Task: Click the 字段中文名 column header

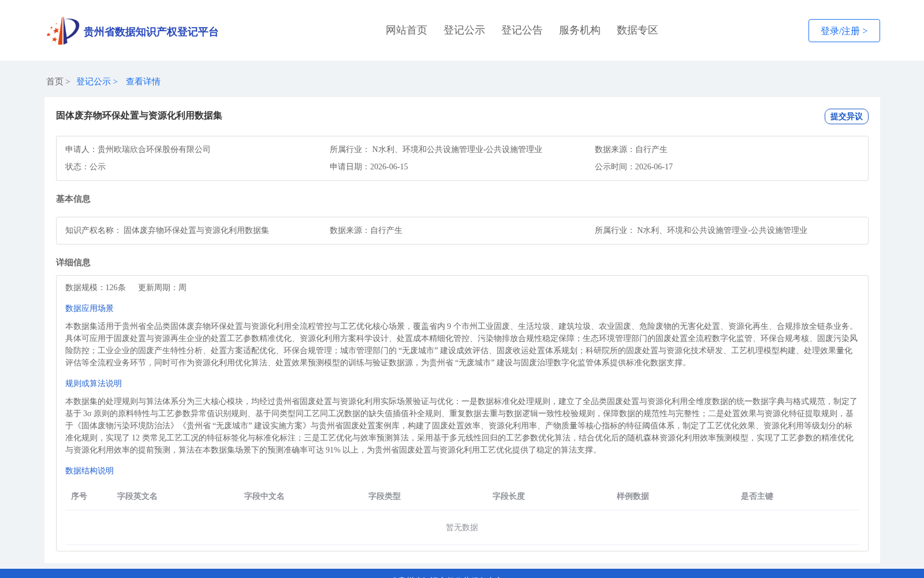Action: 264,496
